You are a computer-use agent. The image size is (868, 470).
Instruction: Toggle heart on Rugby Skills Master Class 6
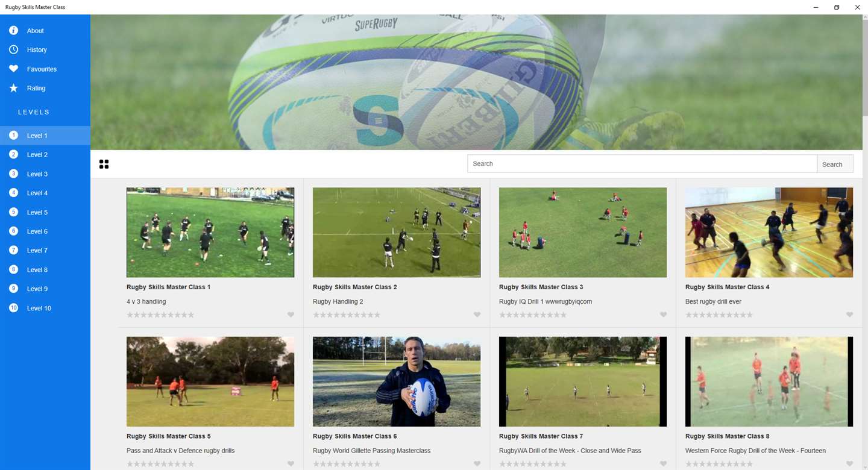[477, 464]
